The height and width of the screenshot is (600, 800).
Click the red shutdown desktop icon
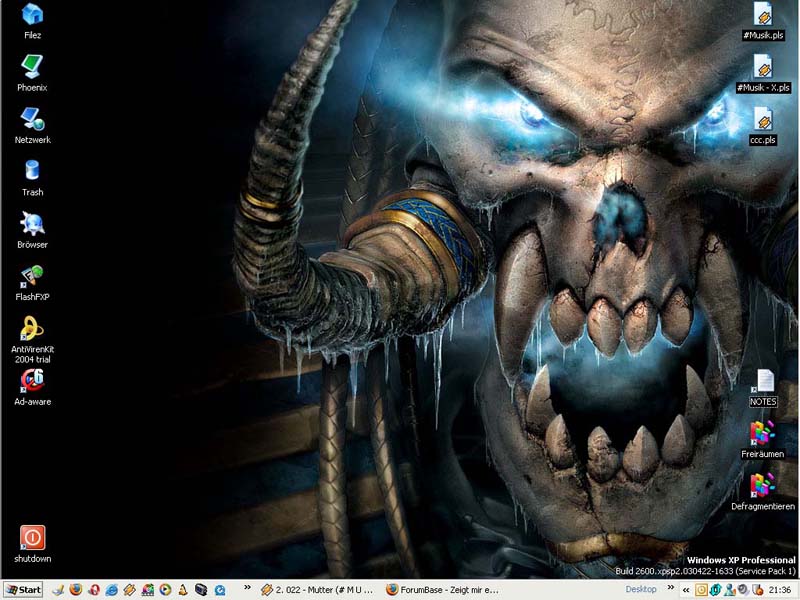[x=32, y=544]
